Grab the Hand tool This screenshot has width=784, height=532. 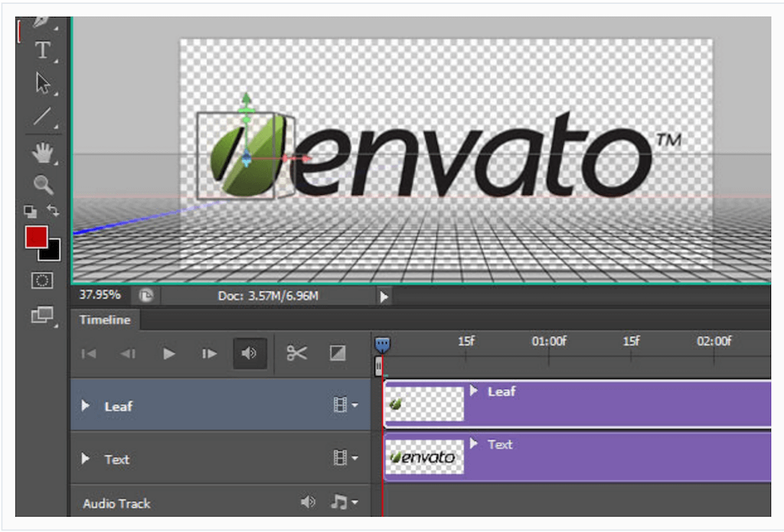pos(42,152)
